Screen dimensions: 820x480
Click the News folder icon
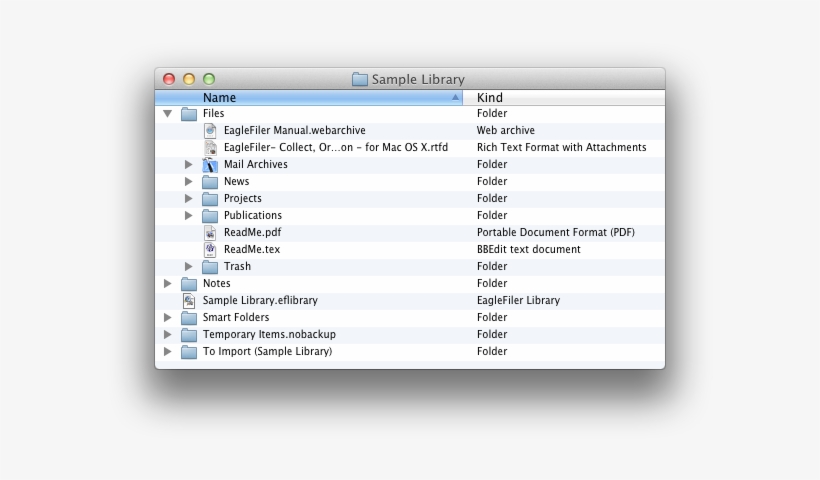click(x=210, y=182)
